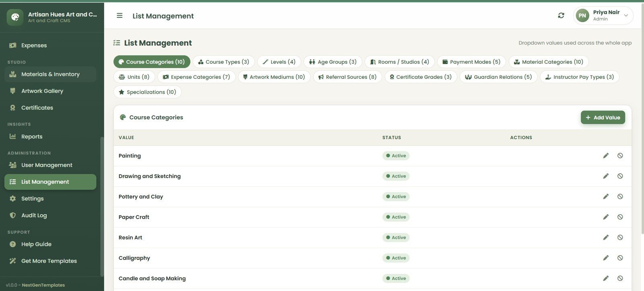The image size is (644, 291).
Task: Deactivate the Paper Craft value
Action: (x=620, y=217)
